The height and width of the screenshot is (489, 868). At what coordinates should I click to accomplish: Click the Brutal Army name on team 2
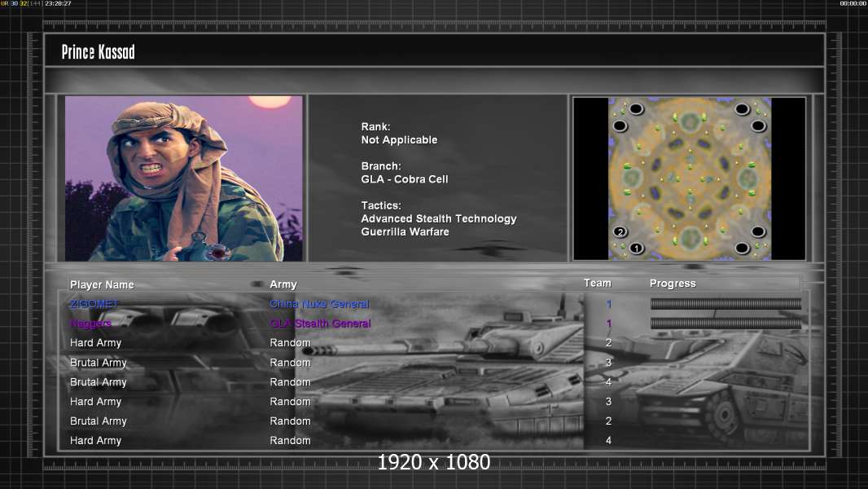[99, 421]
